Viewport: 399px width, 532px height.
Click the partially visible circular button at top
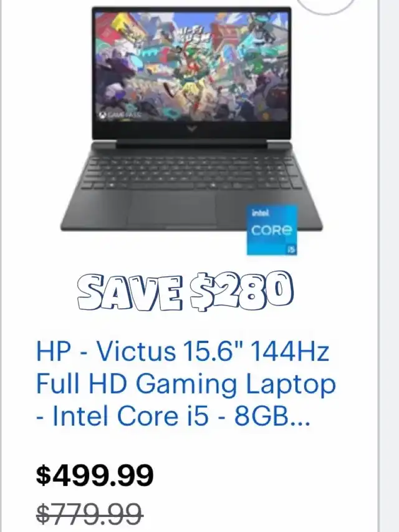[x=326, y=6]
